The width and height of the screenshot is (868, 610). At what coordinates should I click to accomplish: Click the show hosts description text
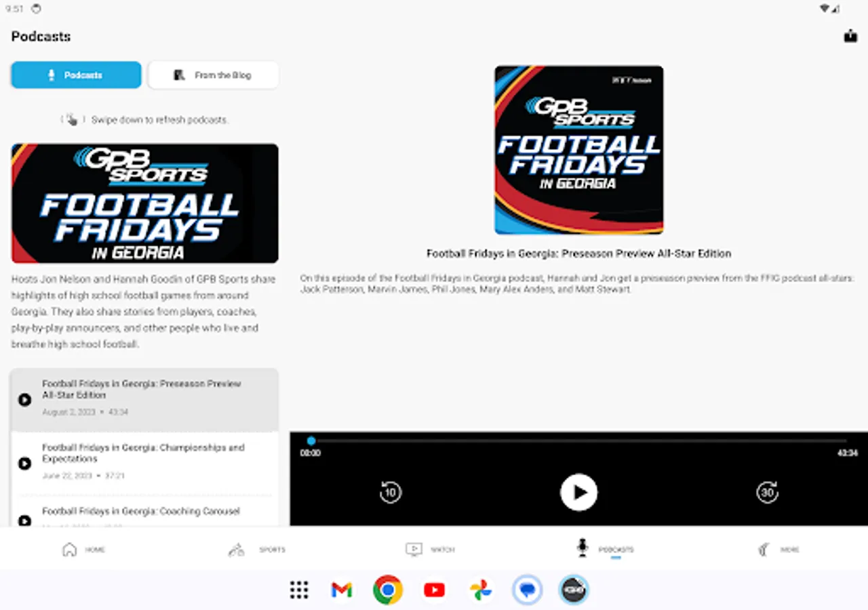144,312
